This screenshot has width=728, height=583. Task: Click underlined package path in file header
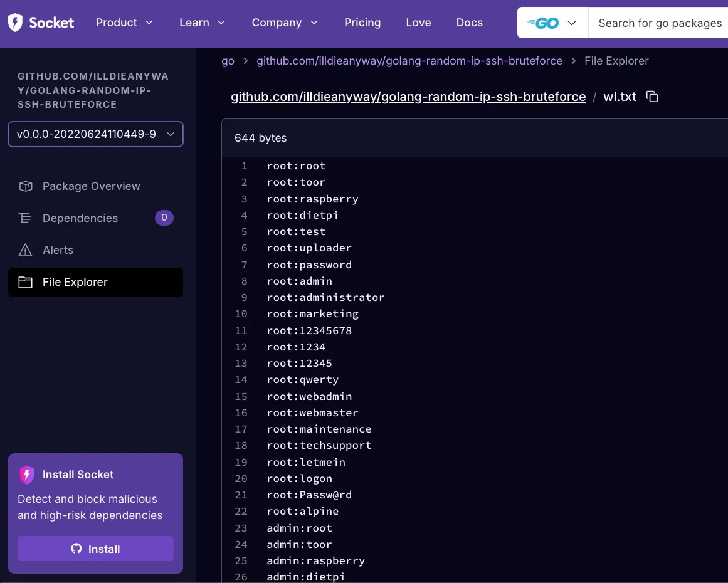pos(408,97)
